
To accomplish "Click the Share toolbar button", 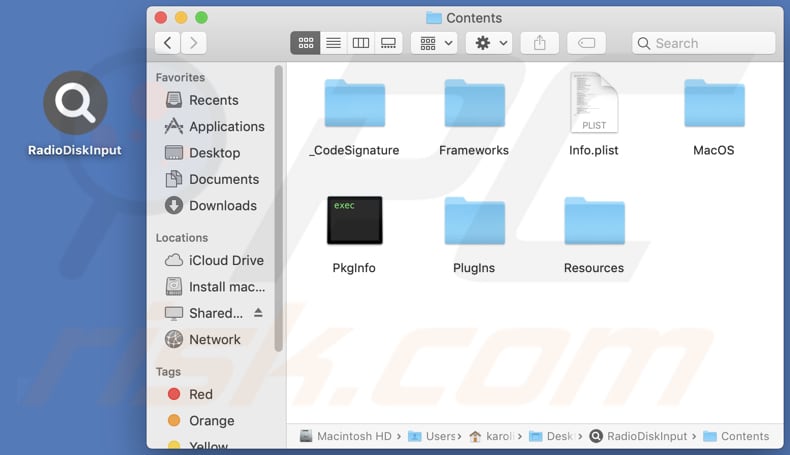I will click(x=540, y=43).
